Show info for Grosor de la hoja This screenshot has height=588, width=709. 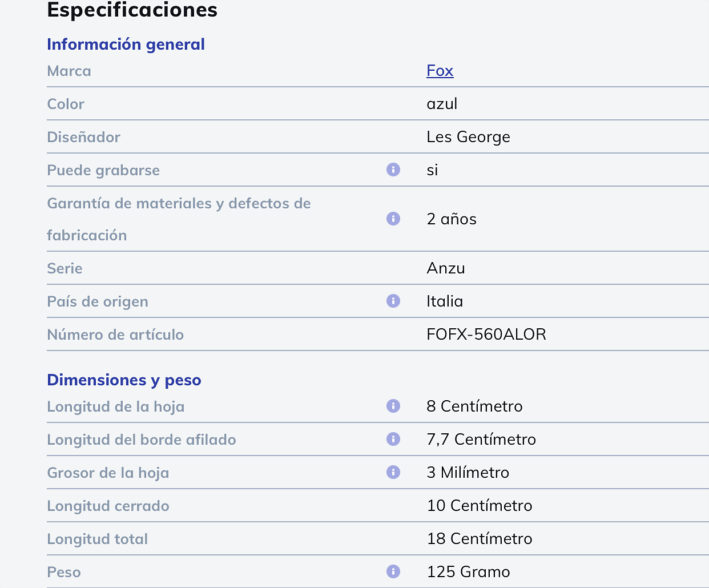[x=393, y=472]
